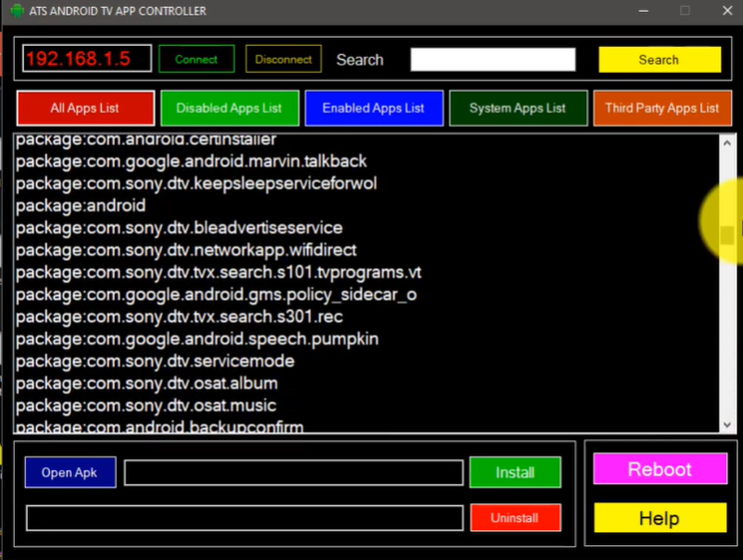
Task: Click the IP address field showing 192.168.1.5
Action: coord(87,59)
